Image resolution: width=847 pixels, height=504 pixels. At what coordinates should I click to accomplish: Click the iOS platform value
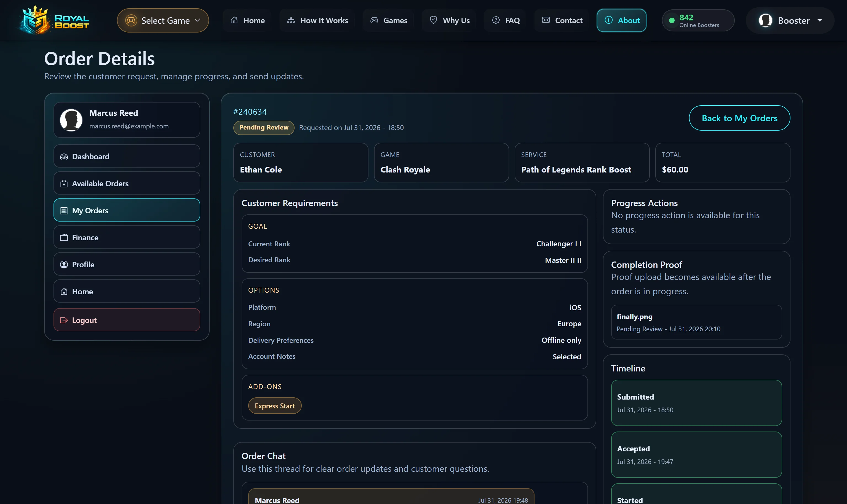575,307
